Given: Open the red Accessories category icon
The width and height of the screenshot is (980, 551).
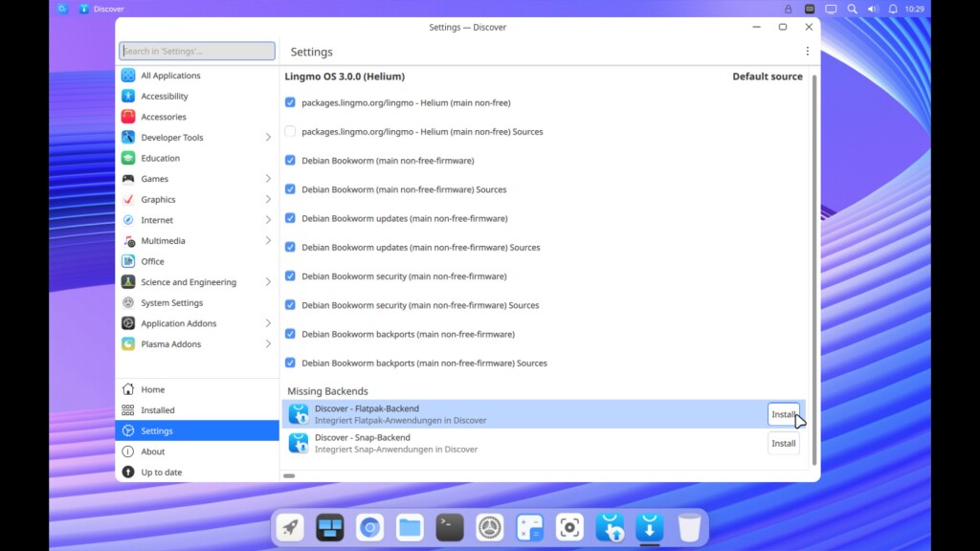Looking at the screenshot, I should tap(128, 116).
